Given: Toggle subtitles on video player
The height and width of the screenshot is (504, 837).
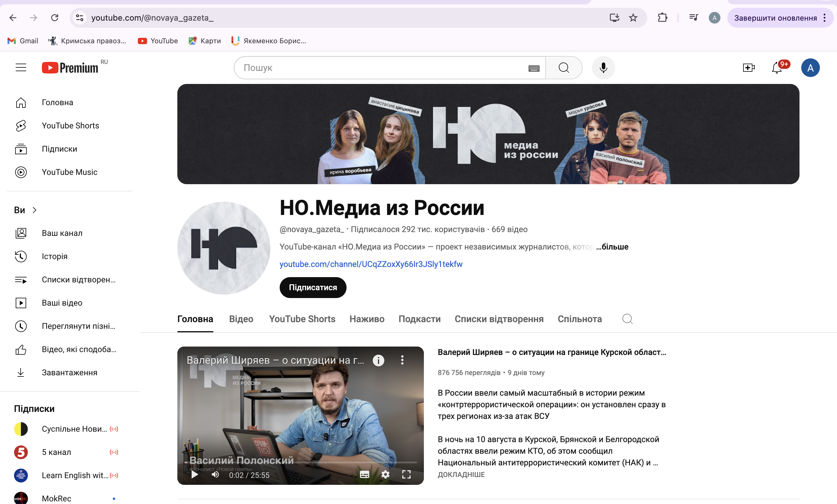Looking at the screenshot, I should point(365,474).
